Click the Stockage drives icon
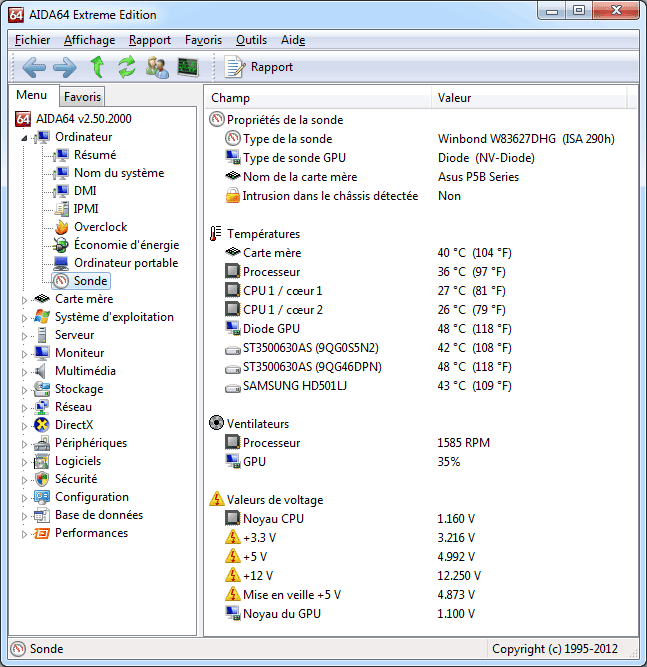The width and height of the screenshot is (647, 667). point(42,389)
